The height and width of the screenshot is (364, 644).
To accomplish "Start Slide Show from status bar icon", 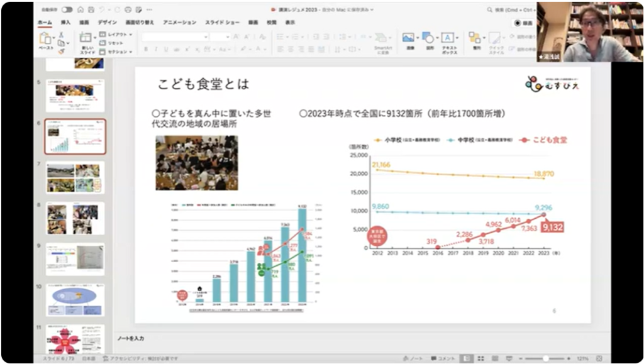I will coord(509,359).
